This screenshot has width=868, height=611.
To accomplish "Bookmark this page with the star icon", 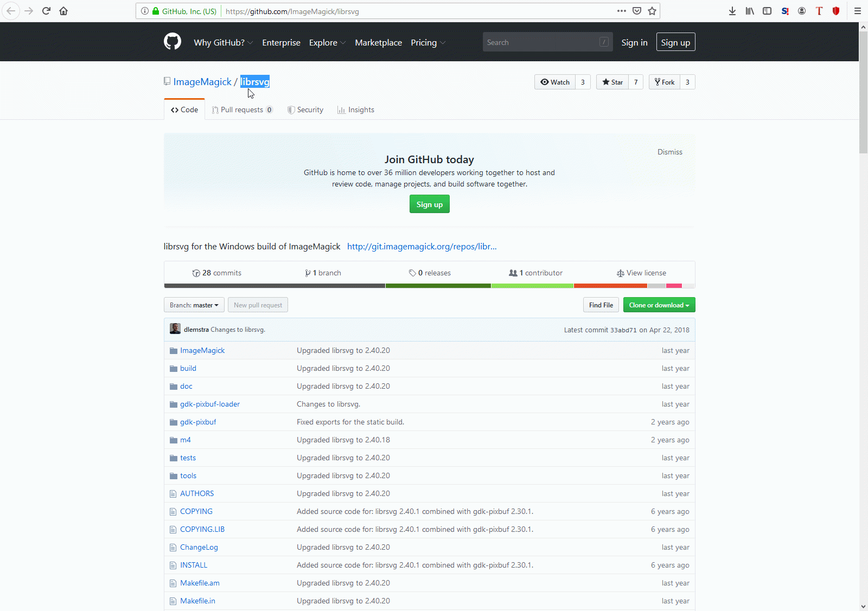I will [x=652, y=11].
